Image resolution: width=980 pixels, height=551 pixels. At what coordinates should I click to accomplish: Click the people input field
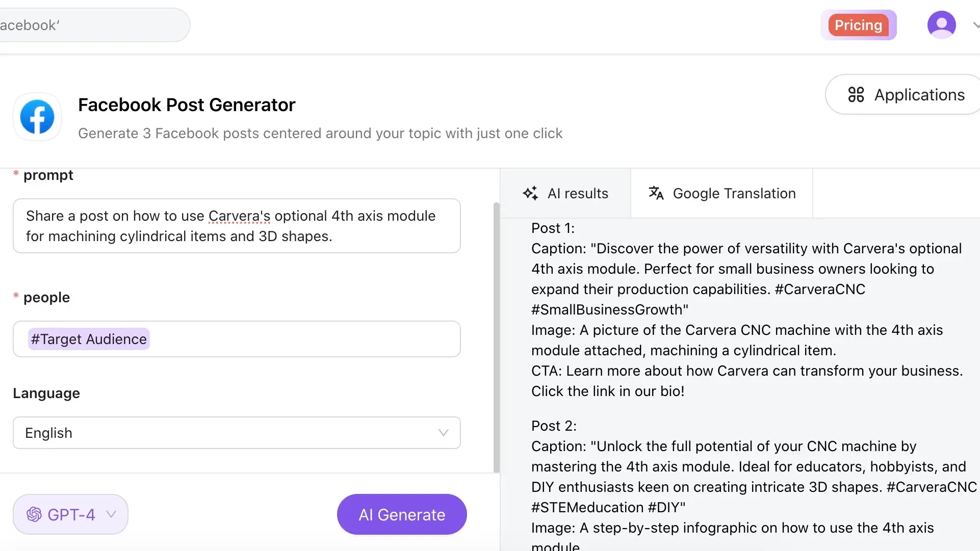[306, 339]
